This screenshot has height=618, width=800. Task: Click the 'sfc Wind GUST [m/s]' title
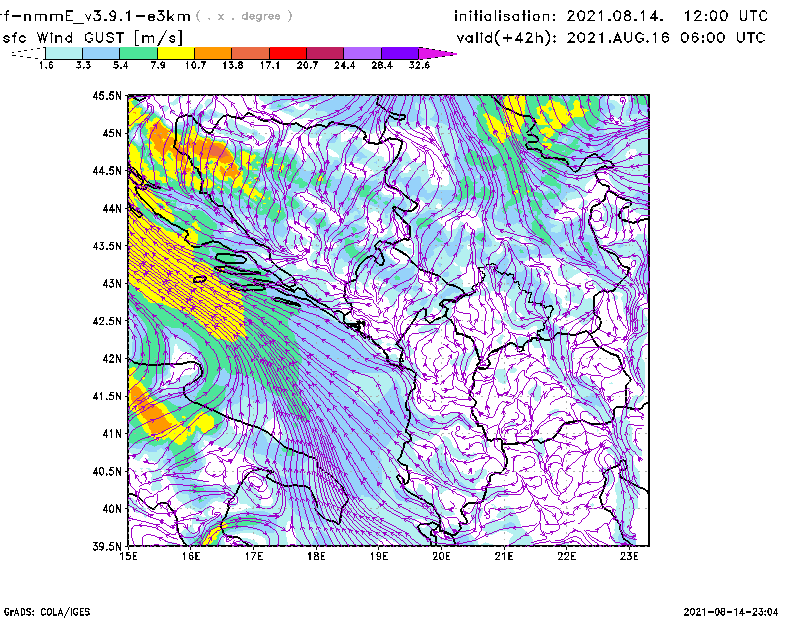point(92,38)
